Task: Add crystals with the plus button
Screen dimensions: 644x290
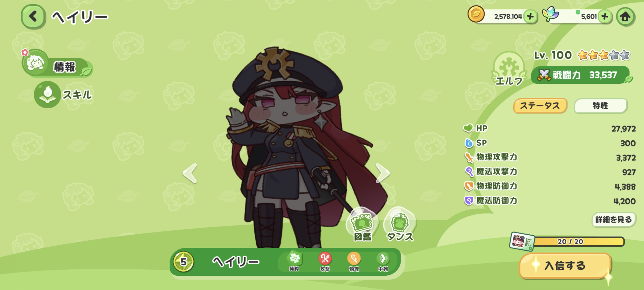Action: pos(605,16)
